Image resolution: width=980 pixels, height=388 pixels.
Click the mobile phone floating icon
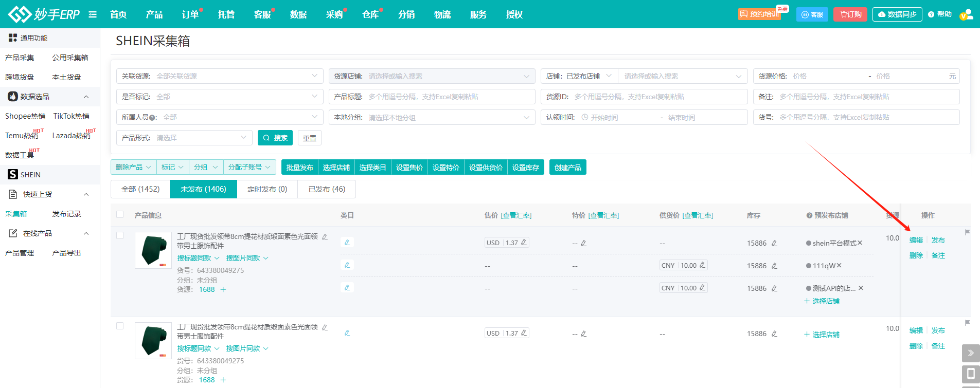click(x=971, y=374)
